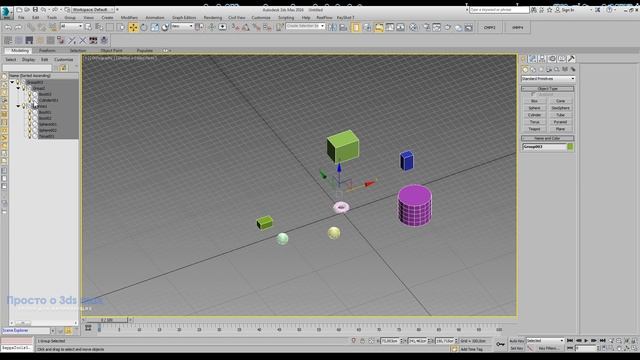Image resolution: width=640 pixels, height=360 pixels.
Task: Activate the Select and Uniform Scale tool
Action: 154,27
